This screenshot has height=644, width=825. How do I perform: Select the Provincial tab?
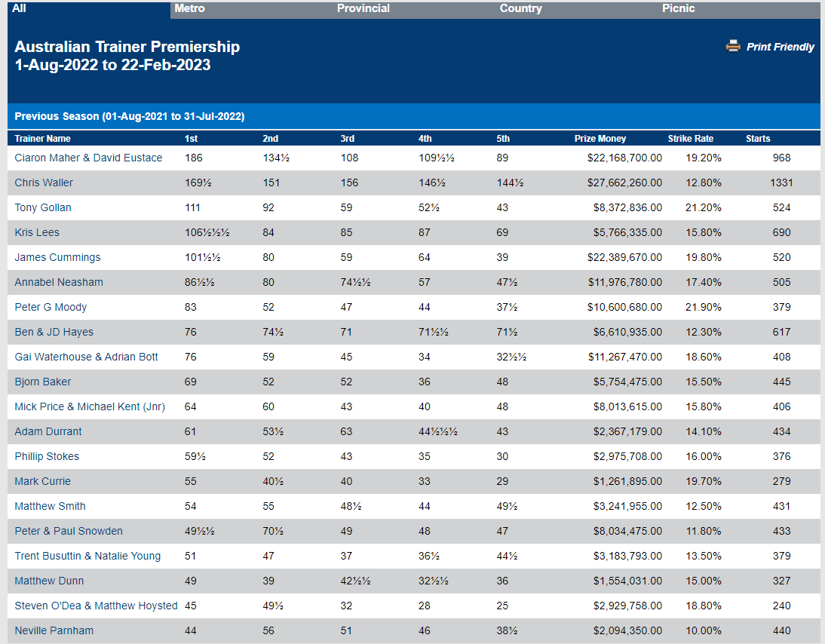[x=363, y=8]
